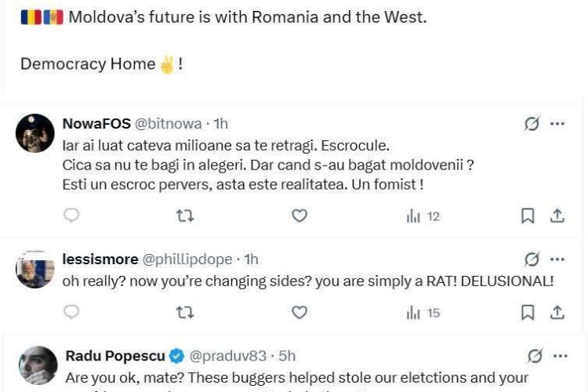View analytics showing 15 views

(x=423, y=313)
